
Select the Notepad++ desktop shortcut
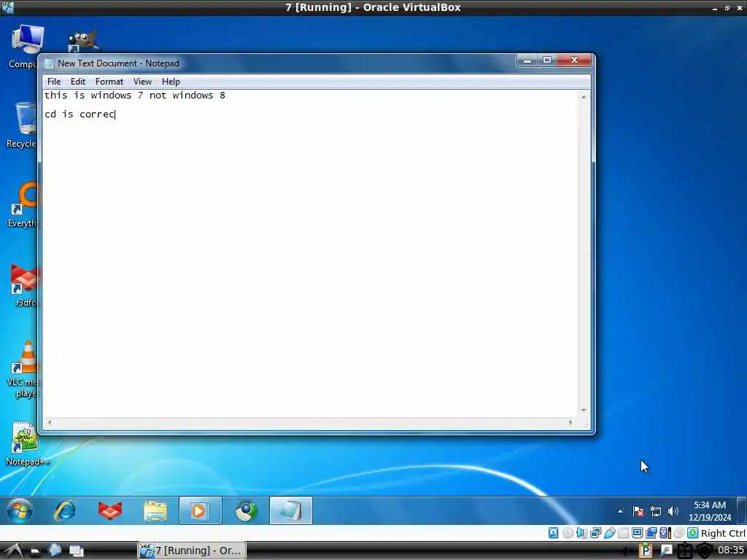click(x=25, y=444)
